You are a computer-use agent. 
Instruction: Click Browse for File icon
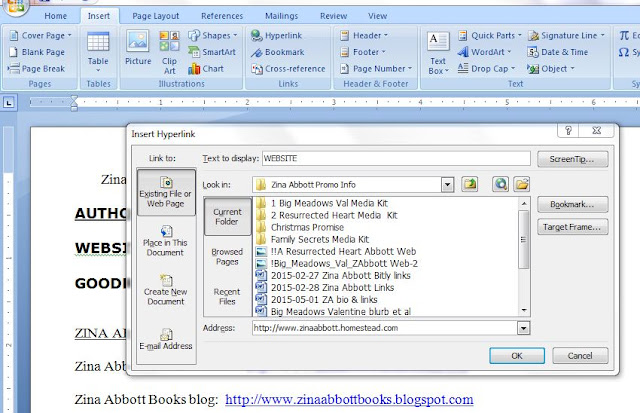click(x=522, y=184)
